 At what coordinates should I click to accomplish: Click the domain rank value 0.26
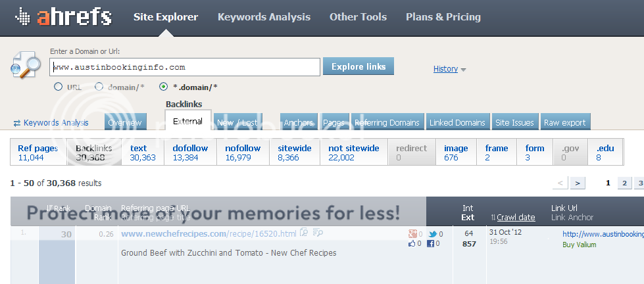tap(106, 234)
